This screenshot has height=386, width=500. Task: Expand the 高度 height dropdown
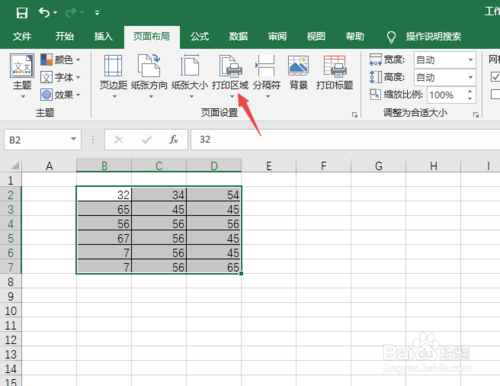pyautogui.click(x=470, y=77)
